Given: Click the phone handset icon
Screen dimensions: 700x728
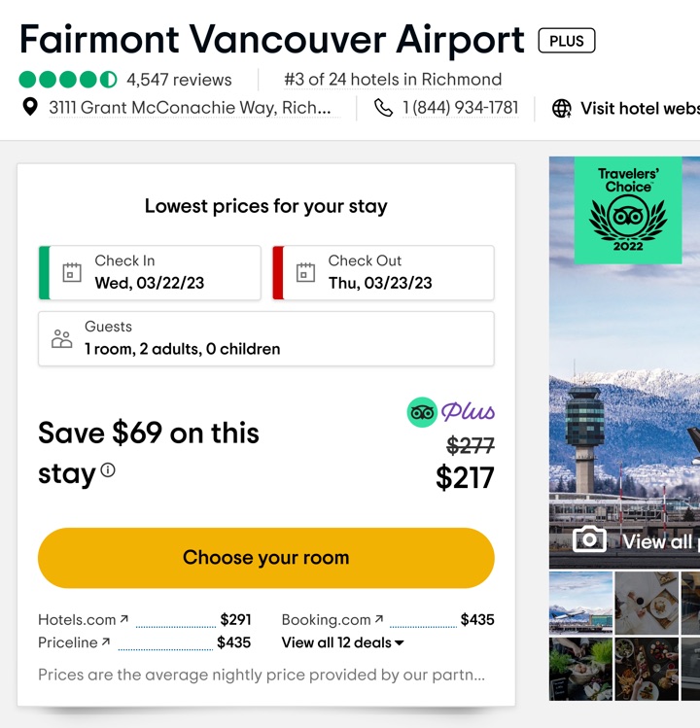Looking at the screenshot, I should tap(384, 108).
